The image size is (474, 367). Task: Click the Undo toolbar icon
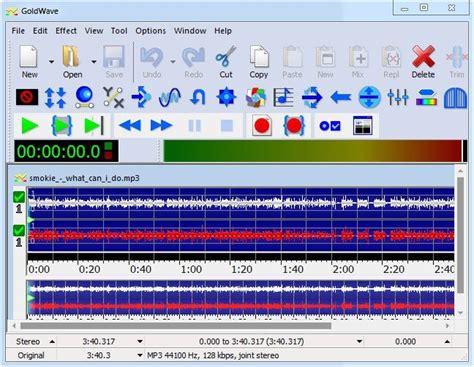[x=152, y=62]
